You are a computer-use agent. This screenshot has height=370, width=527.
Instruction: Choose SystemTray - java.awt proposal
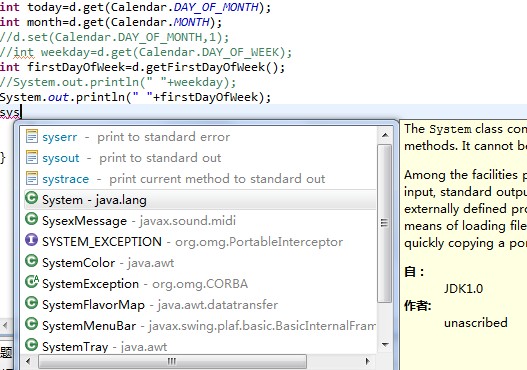pyautogui.click(x=200, y=346)
